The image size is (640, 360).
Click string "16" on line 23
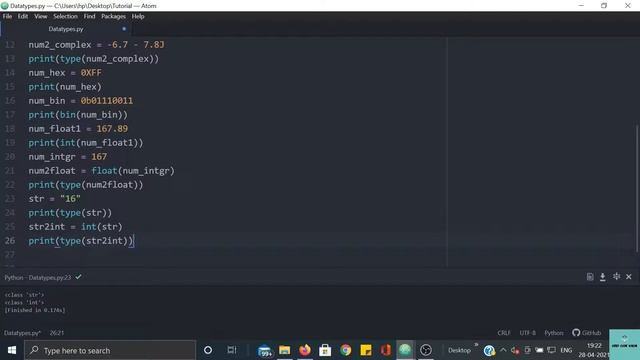point(70,199)
